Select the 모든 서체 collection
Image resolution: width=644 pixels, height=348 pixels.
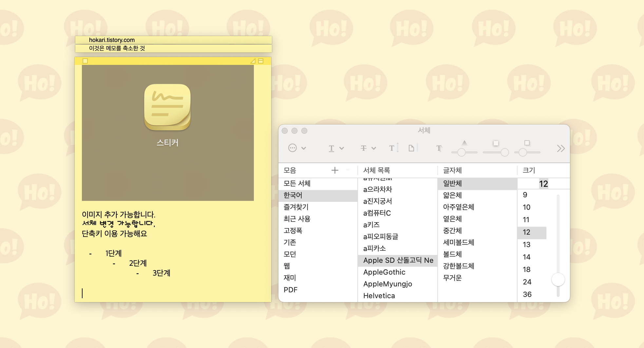(x=318, y=184)
